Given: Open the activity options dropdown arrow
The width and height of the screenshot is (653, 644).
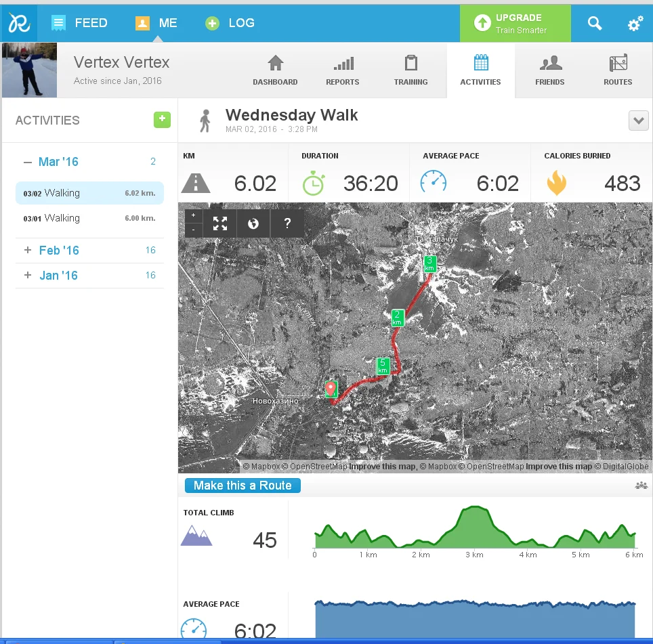Looking at the screenshot, I should (638, 121).
